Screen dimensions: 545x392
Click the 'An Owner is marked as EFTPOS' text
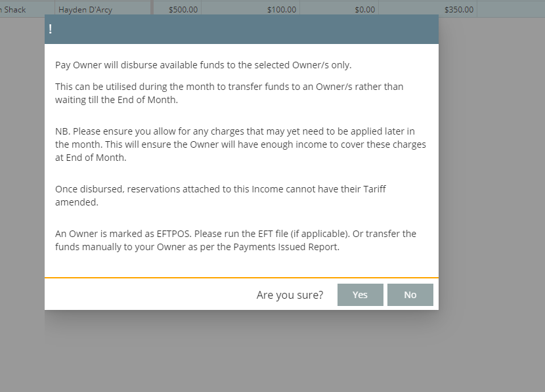click(x=235, y=234)
